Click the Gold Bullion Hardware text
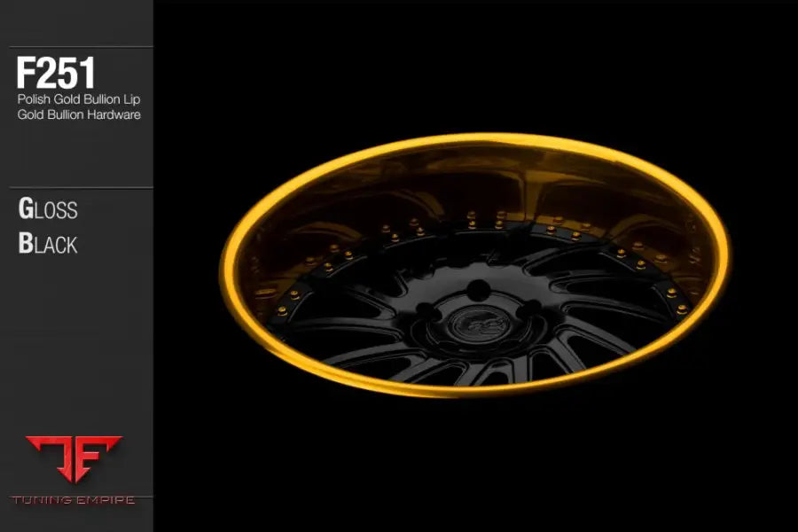 point(79,114)
